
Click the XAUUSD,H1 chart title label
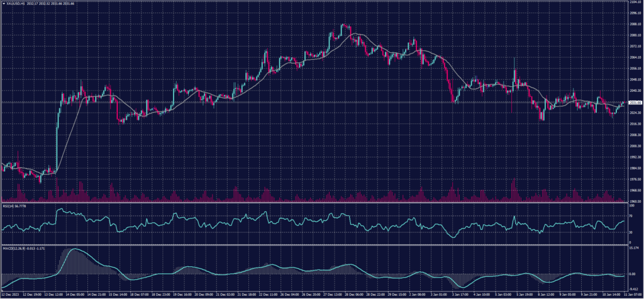pyautogui.click(x=15, y=3)
